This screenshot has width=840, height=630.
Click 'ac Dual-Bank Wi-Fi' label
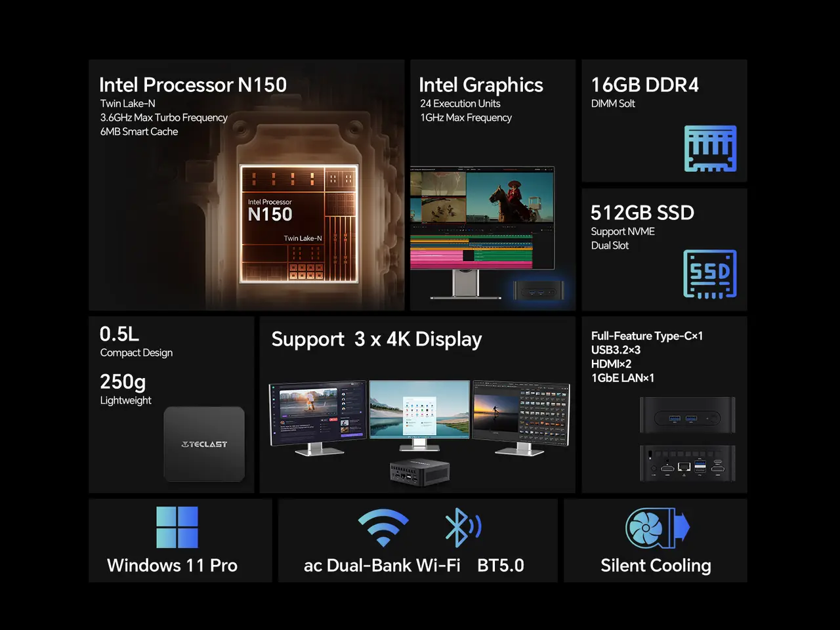[x=382, y=566]
